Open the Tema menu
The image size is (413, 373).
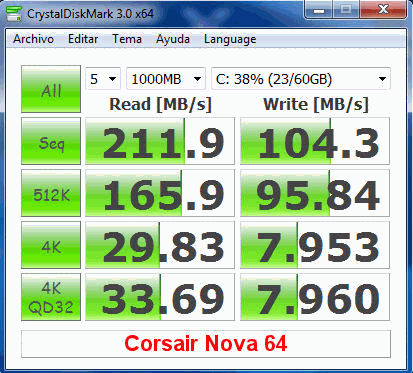pos(127,39)
